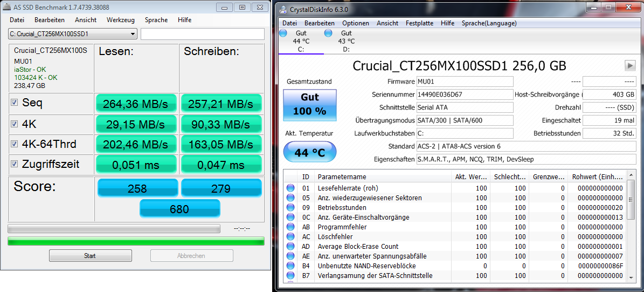
Task: Open Optionen menu in CrystalDiskInfo
Action: (x=356, y=23)
